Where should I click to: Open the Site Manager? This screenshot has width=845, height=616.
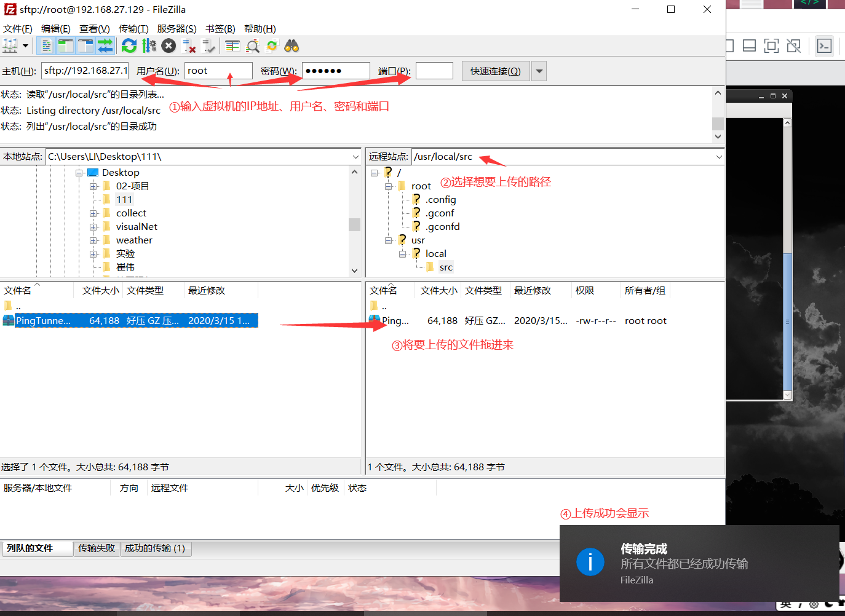click(9, 46)
